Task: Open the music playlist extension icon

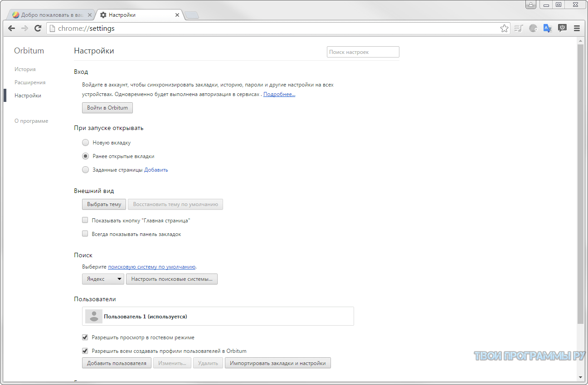Action: [x=519, y=28]
